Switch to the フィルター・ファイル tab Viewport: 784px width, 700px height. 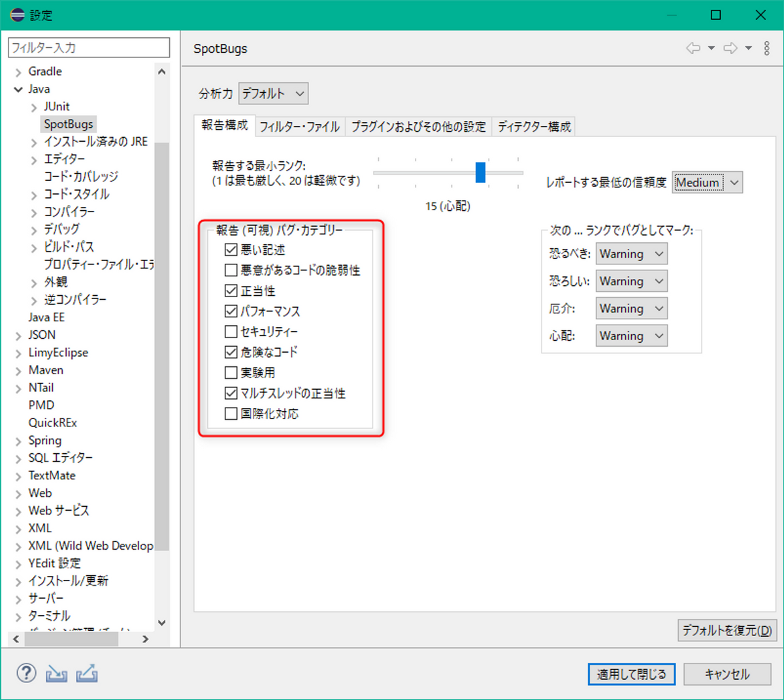(x=300, y=126)
